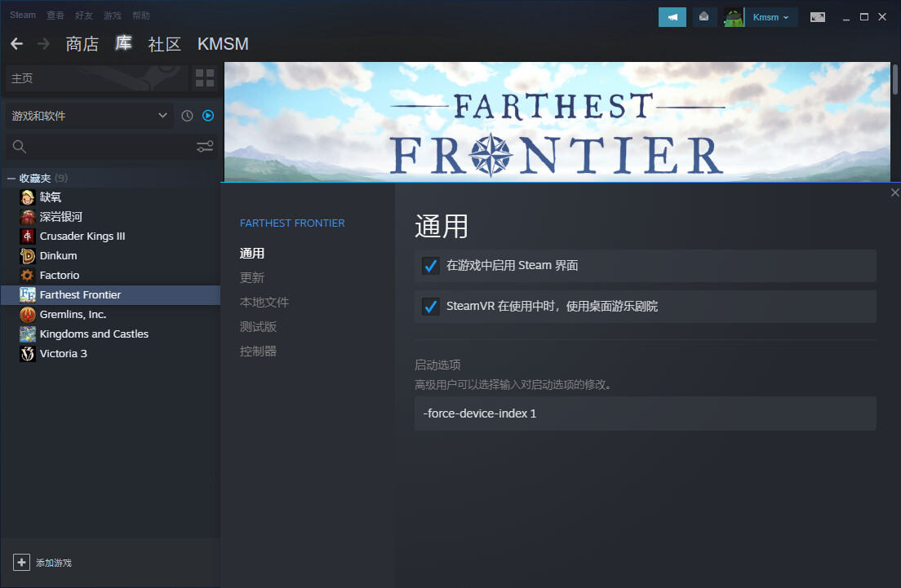This screenshot has width=901, height=588.
Task: Disable Steam overlay in-game checkbox
Action: coord(431,266)
